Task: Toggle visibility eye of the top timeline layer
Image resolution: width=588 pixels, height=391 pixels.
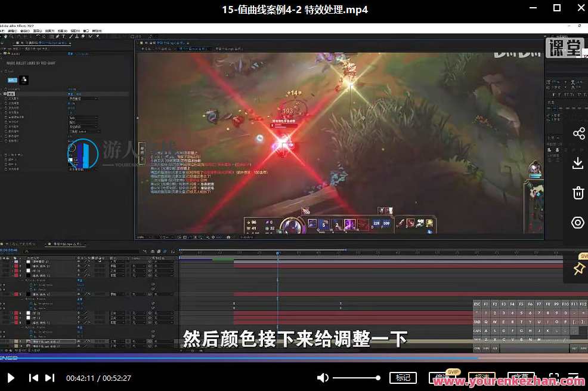Action: coord(2,261)
